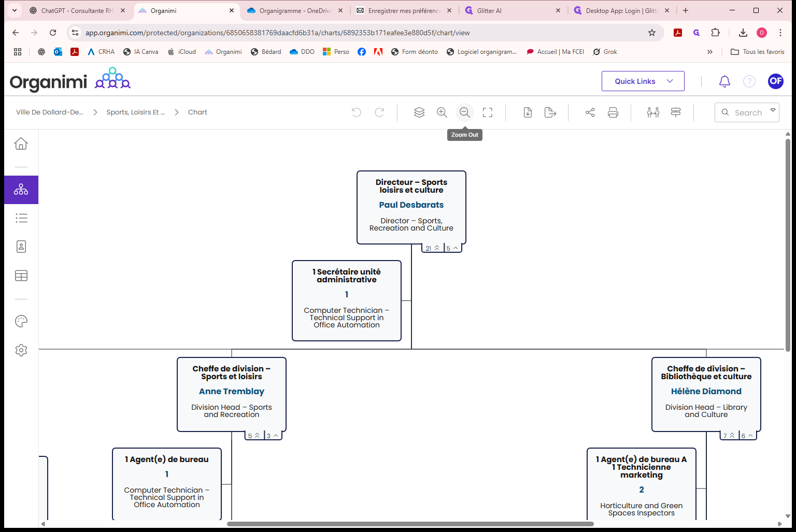Click the Zoom Out magnifier

[x=465, y=112]
